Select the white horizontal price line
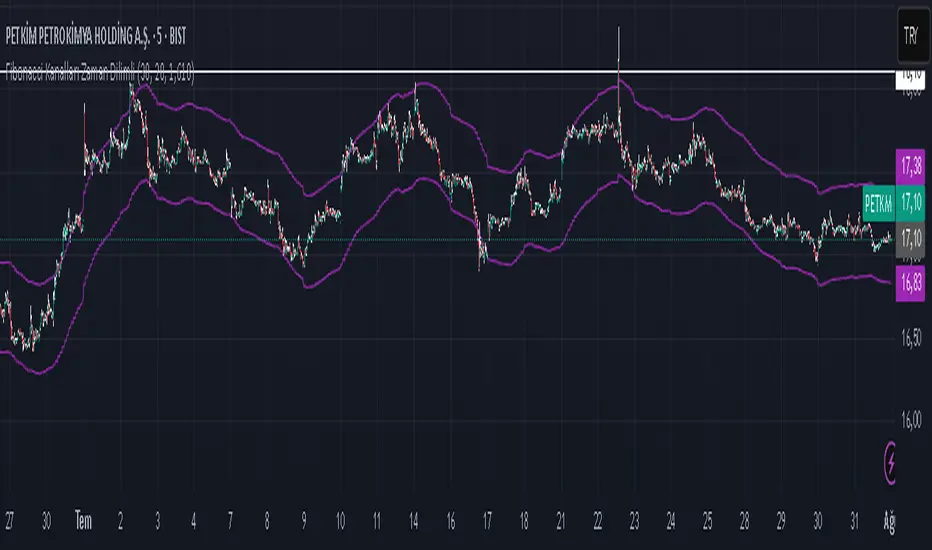932x550 pixels. (448, 72)
